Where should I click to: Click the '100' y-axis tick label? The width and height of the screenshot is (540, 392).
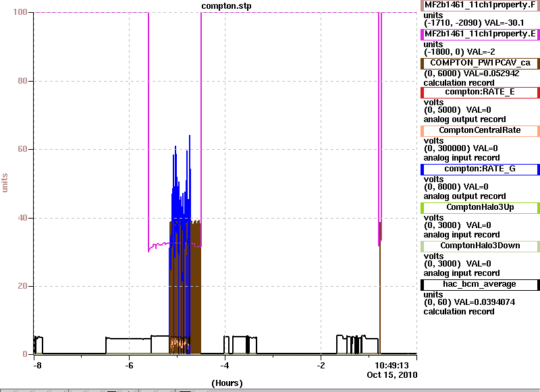tap(20, 12)
